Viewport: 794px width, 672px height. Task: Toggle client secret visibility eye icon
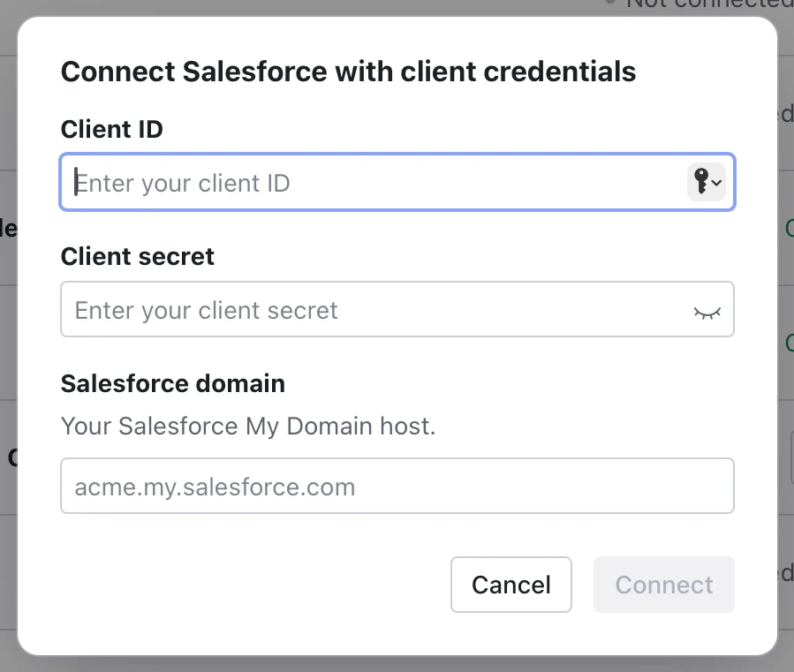707,313
